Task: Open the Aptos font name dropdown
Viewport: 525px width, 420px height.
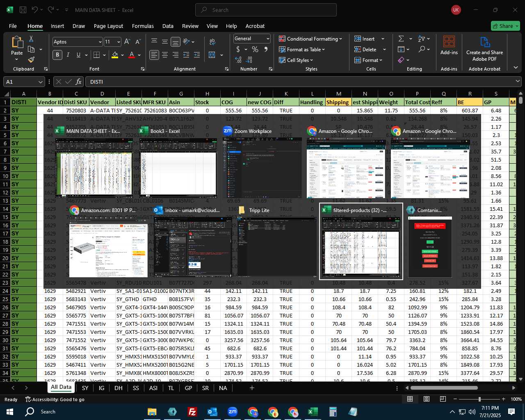Action: (x=100, y=42)
